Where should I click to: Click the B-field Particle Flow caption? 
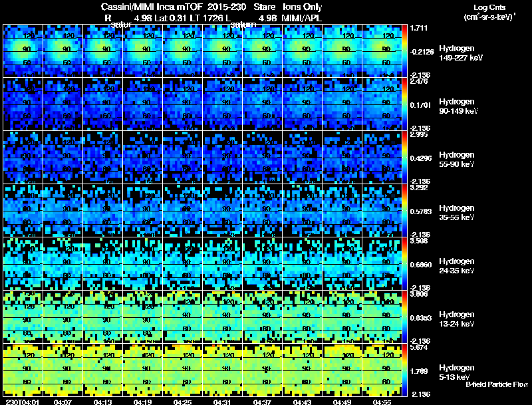[x=497, y=384]
